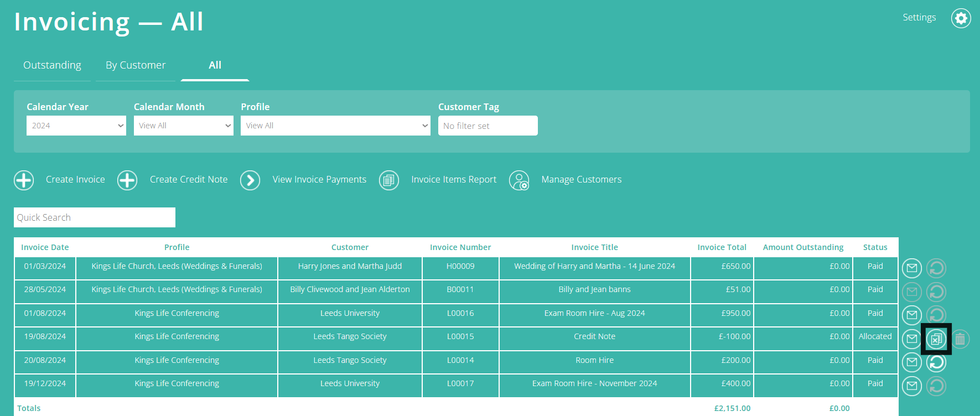Click envelope icon for invoice B00011

point(912,292)
